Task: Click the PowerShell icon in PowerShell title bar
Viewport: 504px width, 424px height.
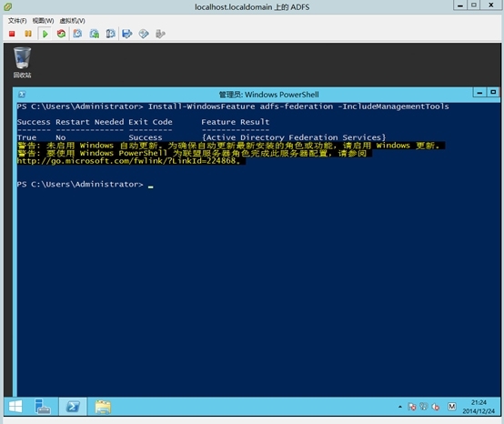Action: pyautogui.click(x=22, y=95)
